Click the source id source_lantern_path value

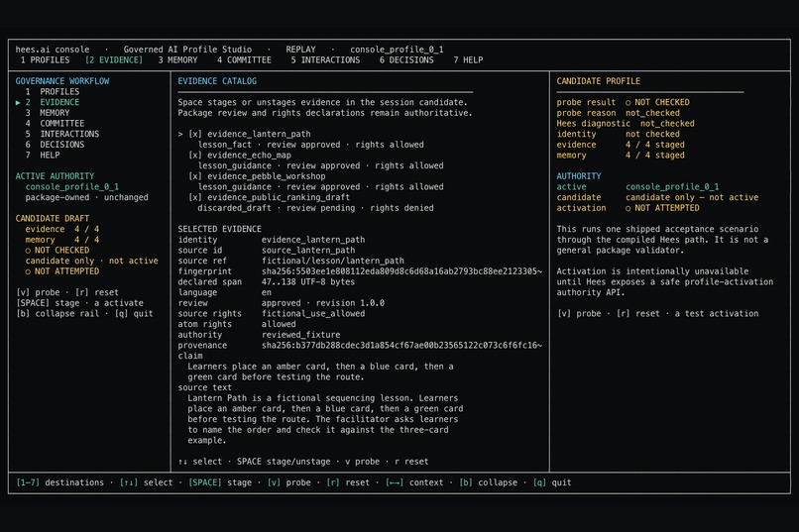coord(307,251)
